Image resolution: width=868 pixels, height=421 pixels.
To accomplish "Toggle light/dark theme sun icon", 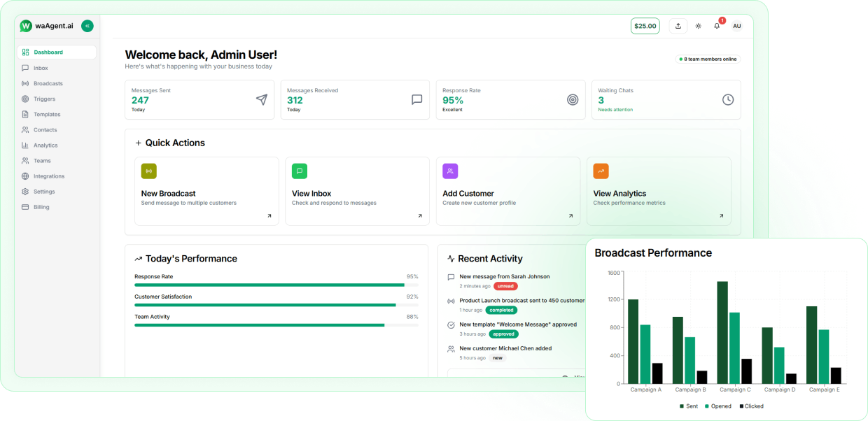I will coord(698,26).
